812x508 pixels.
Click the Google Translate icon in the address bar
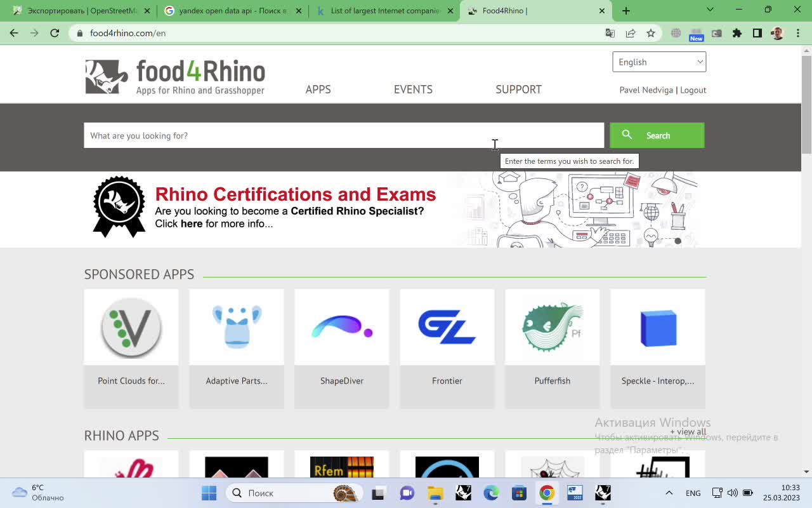[x=610, y=33]
